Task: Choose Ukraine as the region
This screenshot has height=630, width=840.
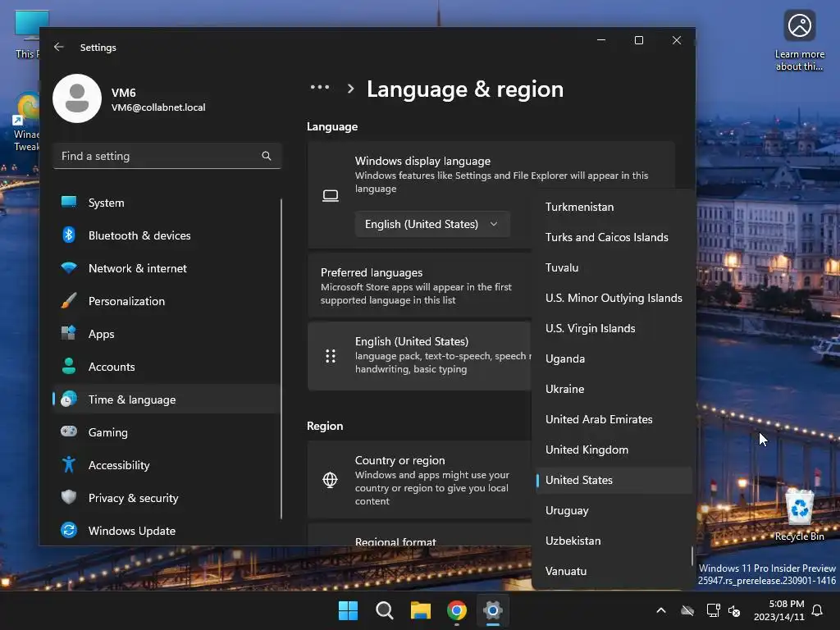Action: coord(614,389)
